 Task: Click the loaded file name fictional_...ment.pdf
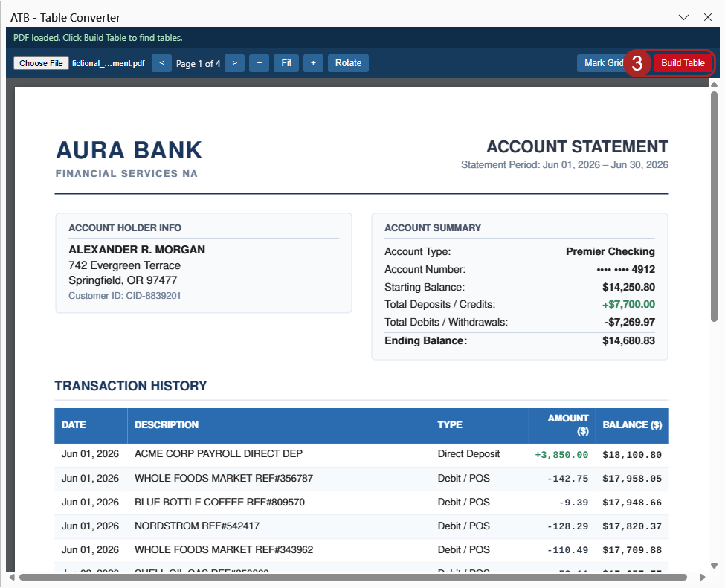point(109,63)
